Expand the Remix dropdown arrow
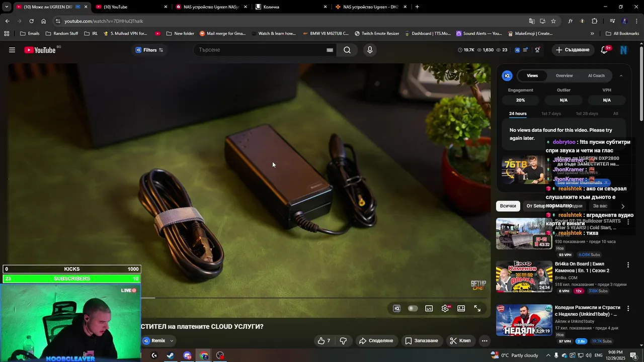This screenshot has width=644, height=362. (x=172, y=341)
